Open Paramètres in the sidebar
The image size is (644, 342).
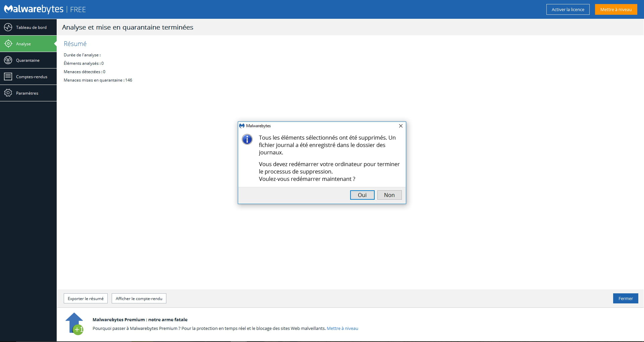(x=28, y=93)
